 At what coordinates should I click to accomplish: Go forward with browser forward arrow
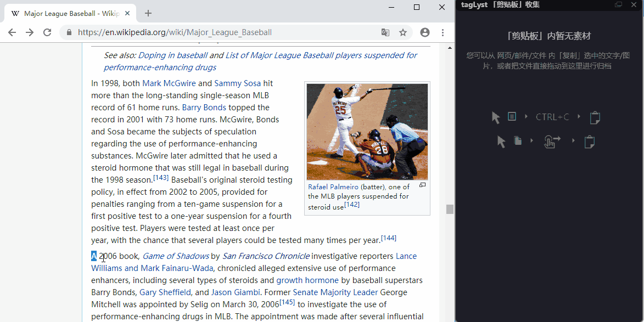pyautogui.click(x=30, y=32)
